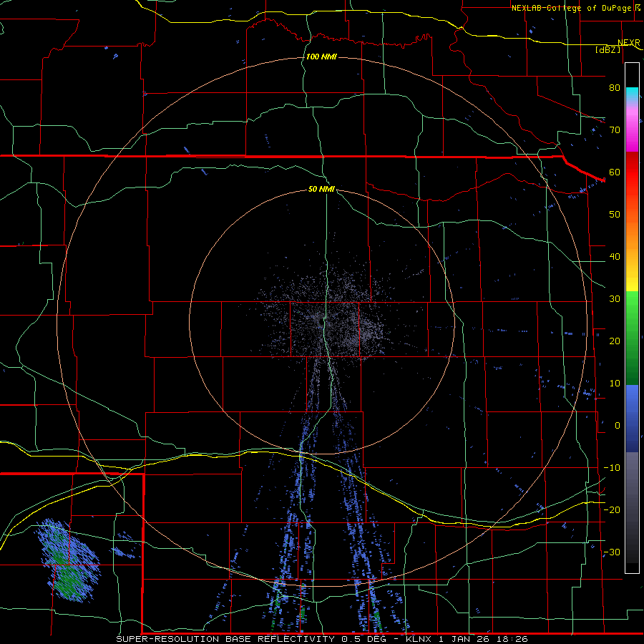Select the 40 dBZ scale label

click(x=615, y=257)
